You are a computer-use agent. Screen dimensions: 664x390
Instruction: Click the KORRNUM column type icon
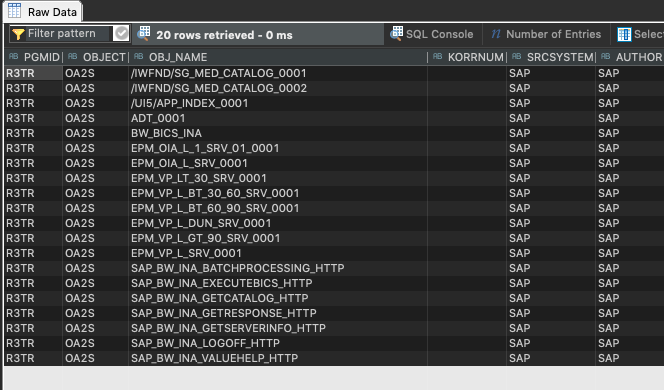click(437, 56)
